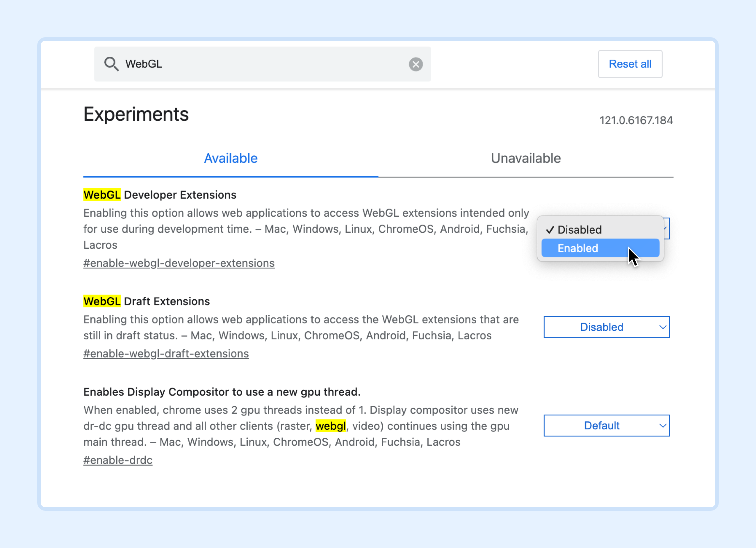The image size is (756, 548).
Task: Click the WebGL Developer Extensions description text
Action: click(x=306, y=229)
